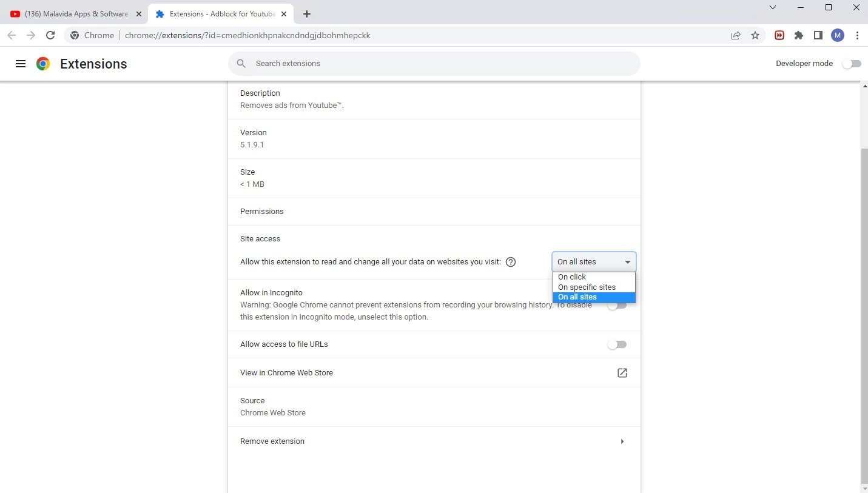Screen dimensions: 868x493
Task: Open the profile avatar M menu
Action: (x=838, y=35)
